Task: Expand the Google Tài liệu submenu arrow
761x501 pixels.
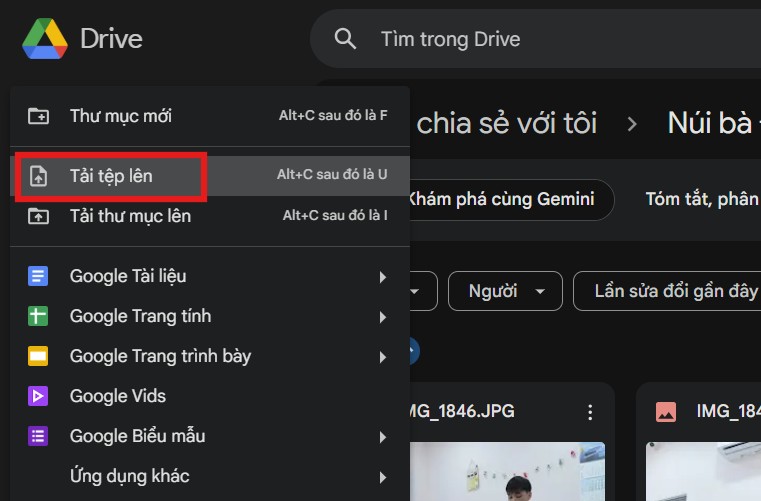Action: click(383, 277)
